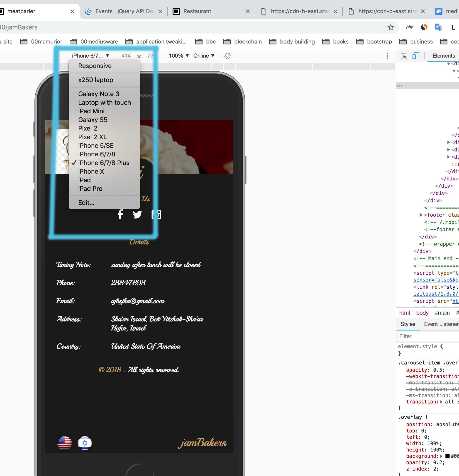Focus the Styles Filter field
459x476 pixels.
point(428,336)
